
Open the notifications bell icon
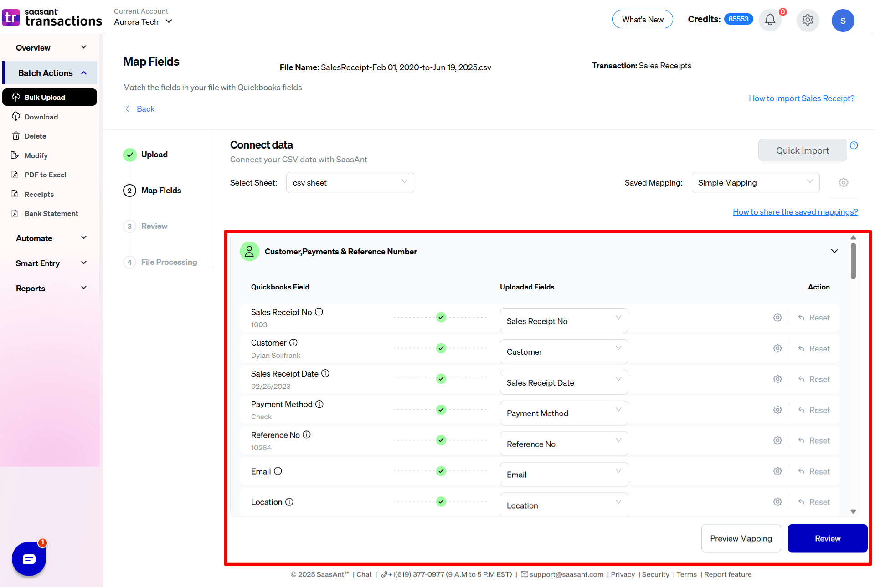pyautogui.click(x=770, y=20)
